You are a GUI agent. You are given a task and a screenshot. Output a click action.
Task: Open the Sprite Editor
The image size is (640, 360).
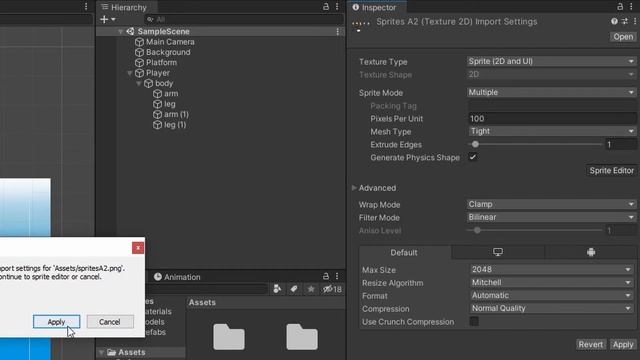(611, 171)
